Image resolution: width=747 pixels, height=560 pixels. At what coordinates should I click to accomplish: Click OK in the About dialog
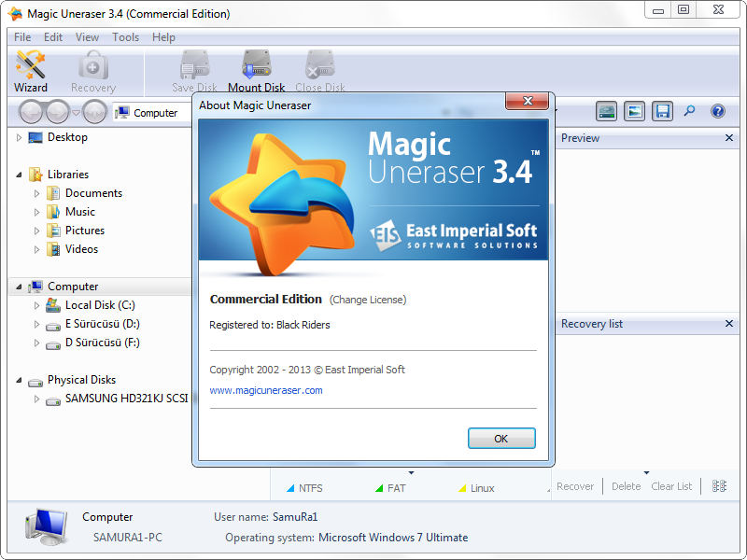point(501,438)
